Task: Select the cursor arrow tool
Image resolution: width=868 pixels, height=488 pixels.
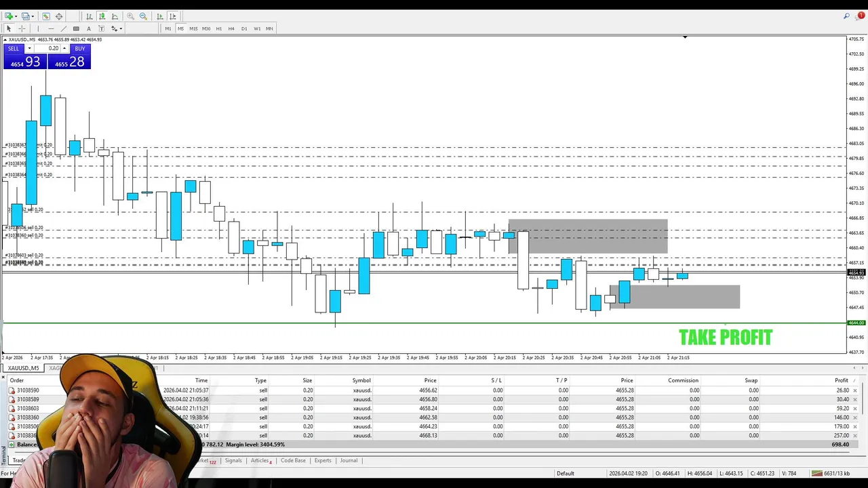Action: 9,28
